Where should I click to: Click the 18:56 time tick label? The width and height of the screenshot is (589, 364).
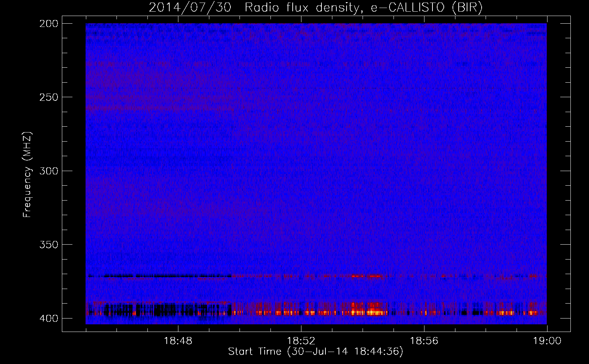tap(424, 341)
